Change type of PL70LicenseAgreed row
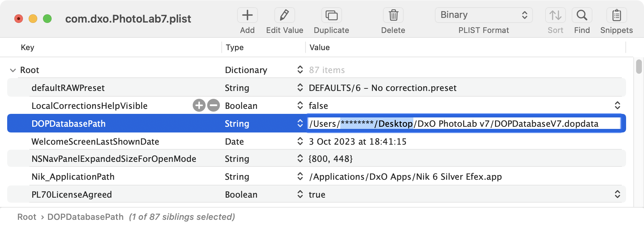 [300, 194]
